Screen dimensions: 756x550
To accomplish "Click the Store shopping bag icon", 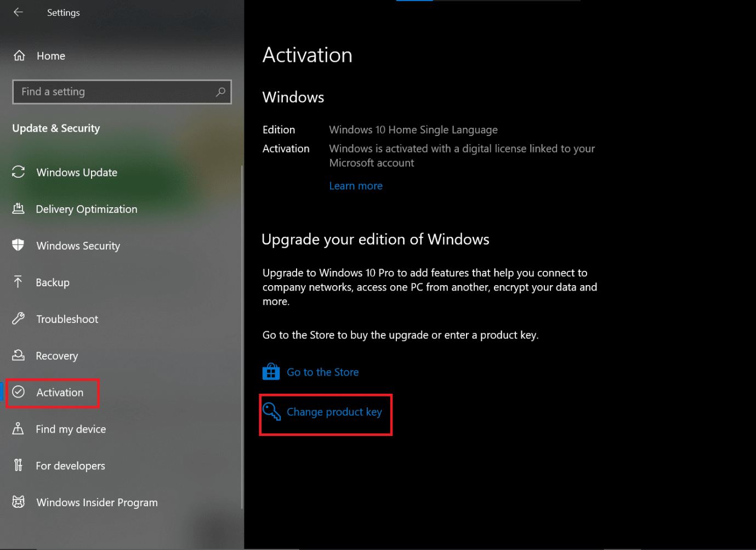I will [x=271, y=371].
